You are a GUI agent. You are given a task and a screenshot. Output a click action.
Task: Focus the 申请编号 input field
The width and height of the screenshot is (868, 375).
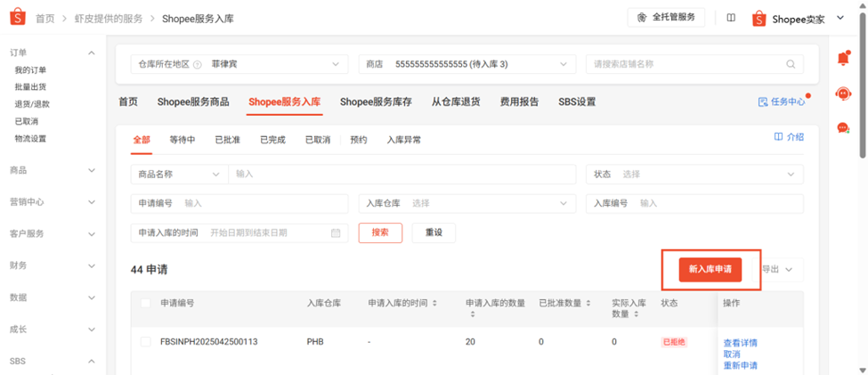point(239,203)
